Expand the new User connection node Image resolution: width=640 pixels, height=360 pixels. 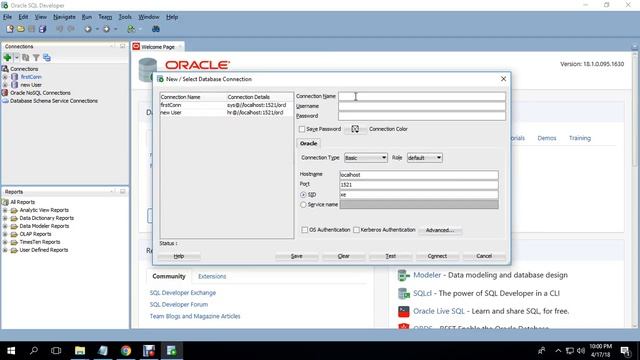(x=5, y=85)
